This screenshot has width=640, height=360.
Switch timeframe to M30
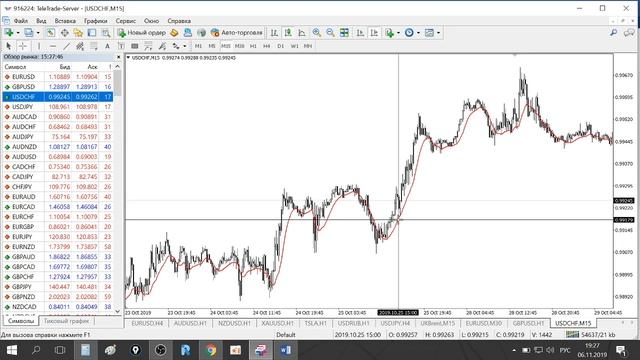pyautogui.click(x=240, y=46)
